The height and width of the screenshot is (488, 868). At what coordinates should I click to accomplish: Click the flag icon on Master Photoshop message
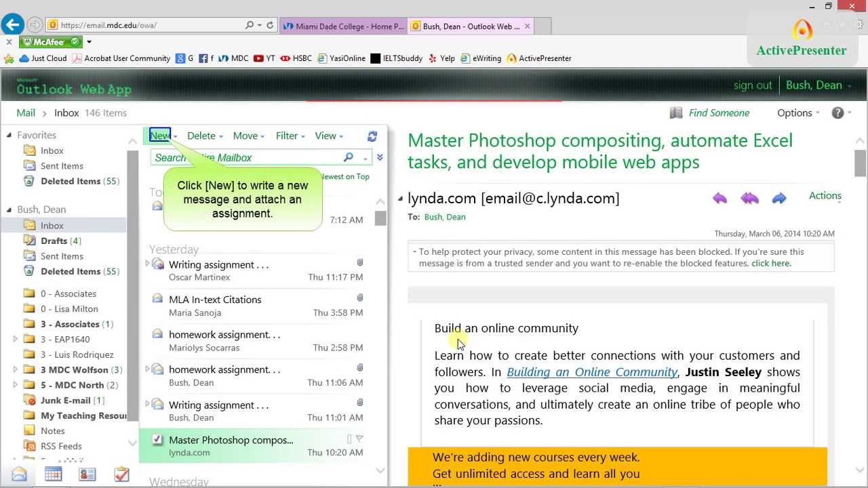(359, 439)
